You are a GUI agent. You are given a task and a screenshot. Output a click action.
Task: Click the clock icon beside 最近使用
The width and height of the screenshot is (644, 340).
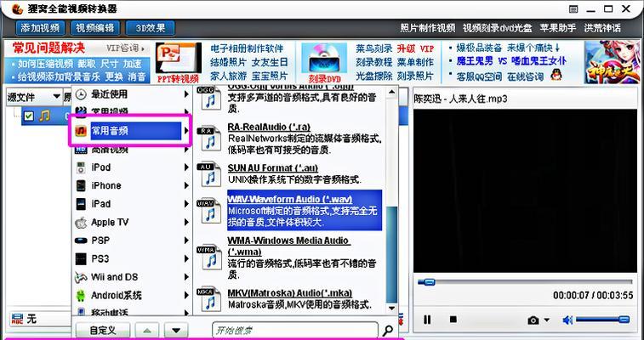click(81, 94)
